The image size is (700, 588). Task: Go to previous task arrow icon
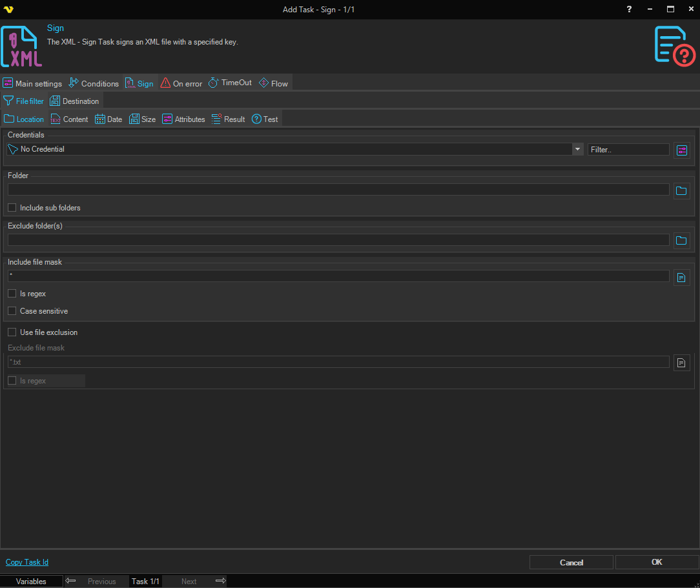pyautogui.click(x=71, y=581)
